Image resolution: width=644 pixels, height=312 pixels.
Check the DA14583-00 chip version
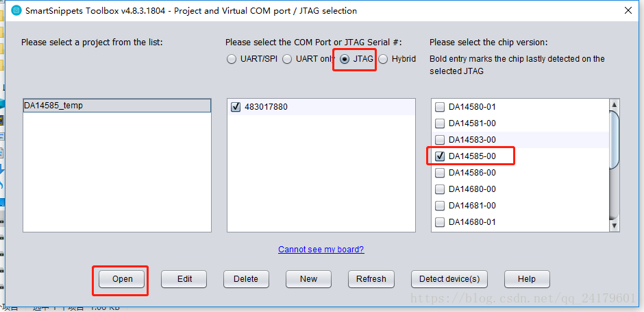pyautogui.click(x=440, y=140)
